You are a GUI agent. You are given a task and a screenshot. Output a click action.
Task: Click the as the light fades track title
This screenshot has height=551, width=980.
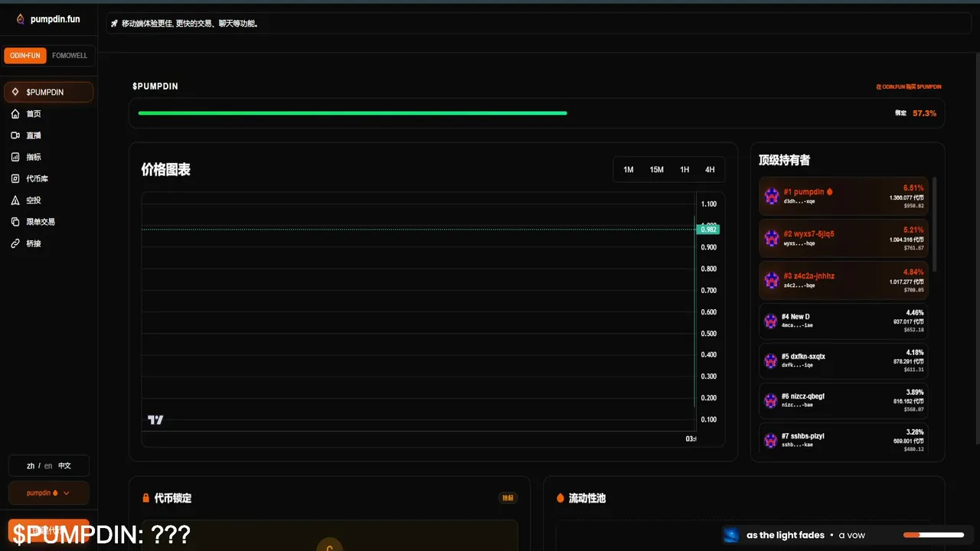coord(786,535)
